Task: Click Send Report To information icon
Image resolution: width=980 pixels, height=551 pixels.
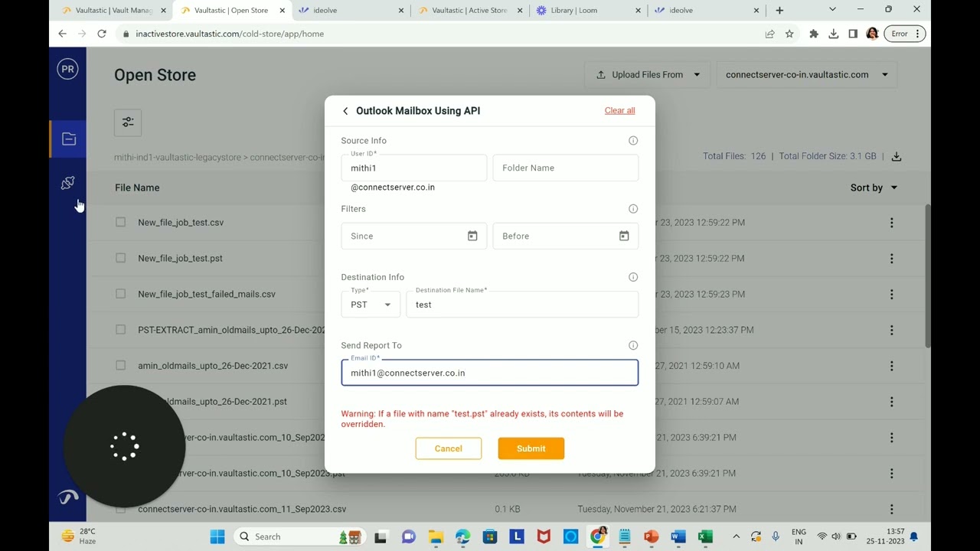Action: click(x=633, y=345)
